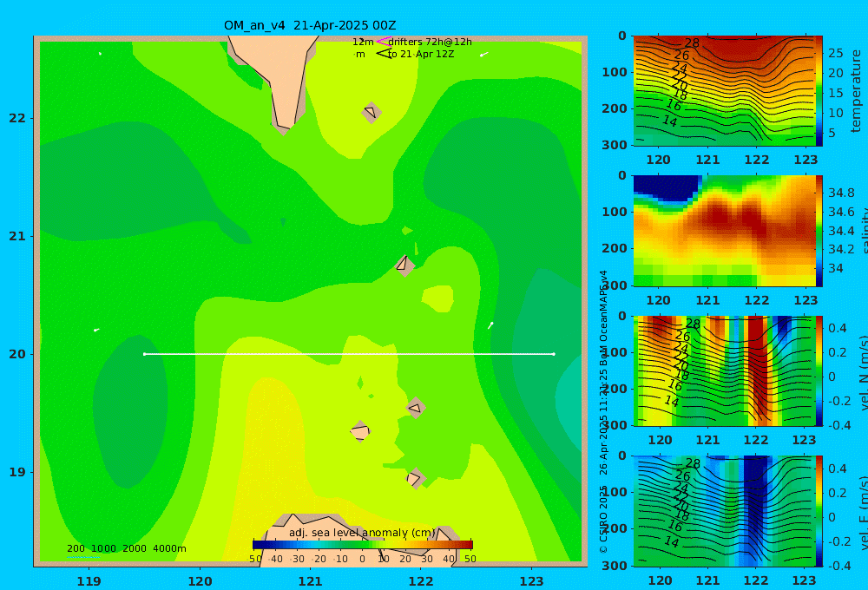Click the vertical CSIRO copyright text
This screenshot has height=590, width=868.
point(603,412)
